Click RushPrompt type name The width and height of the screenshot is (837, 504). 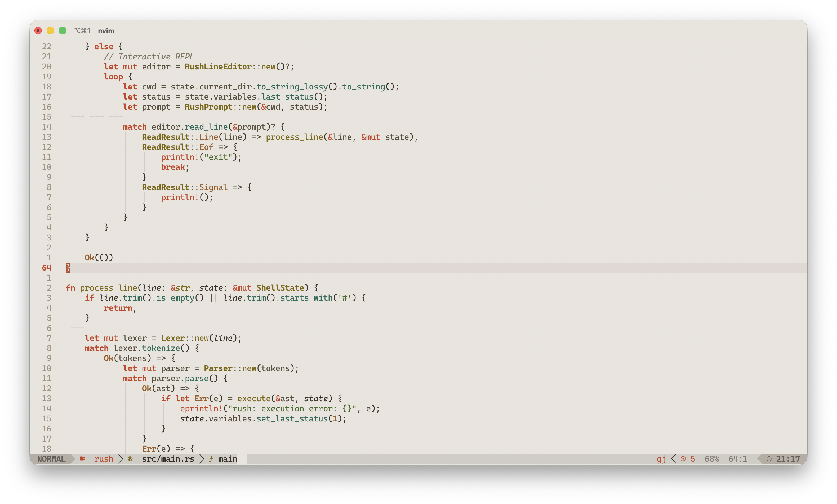point(208,107)
